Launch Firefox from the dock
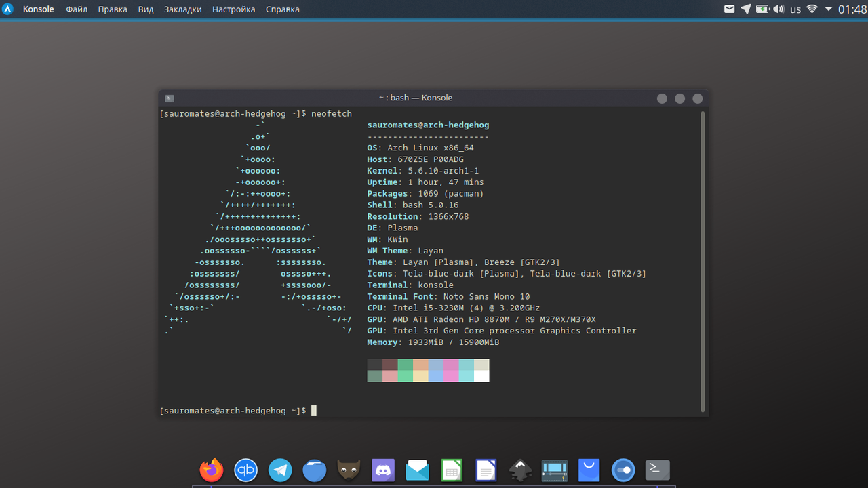 (x=212, y=470)
